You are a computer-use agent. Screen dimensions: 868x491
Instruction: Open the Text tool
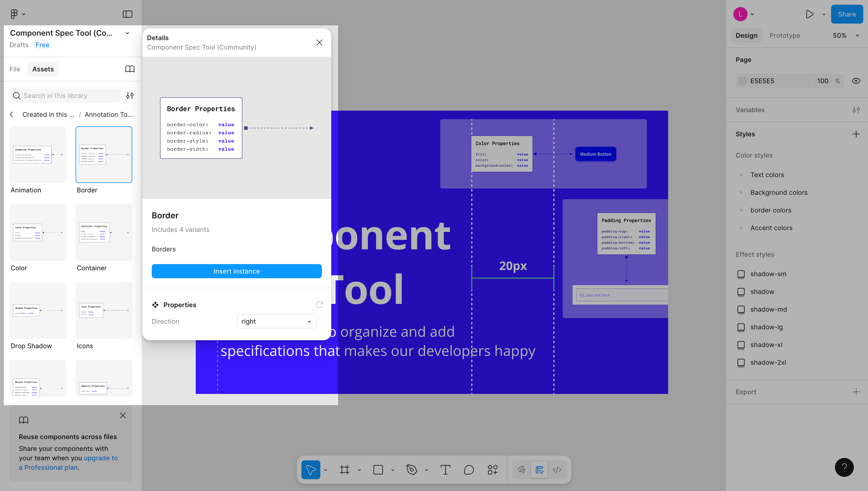pos(445,469)
